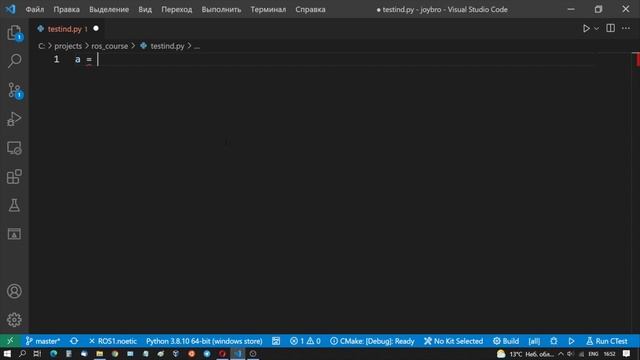Click the ros_course breadcrumb
The height and width of the screenshot is (360, 640).
[109, 46]
